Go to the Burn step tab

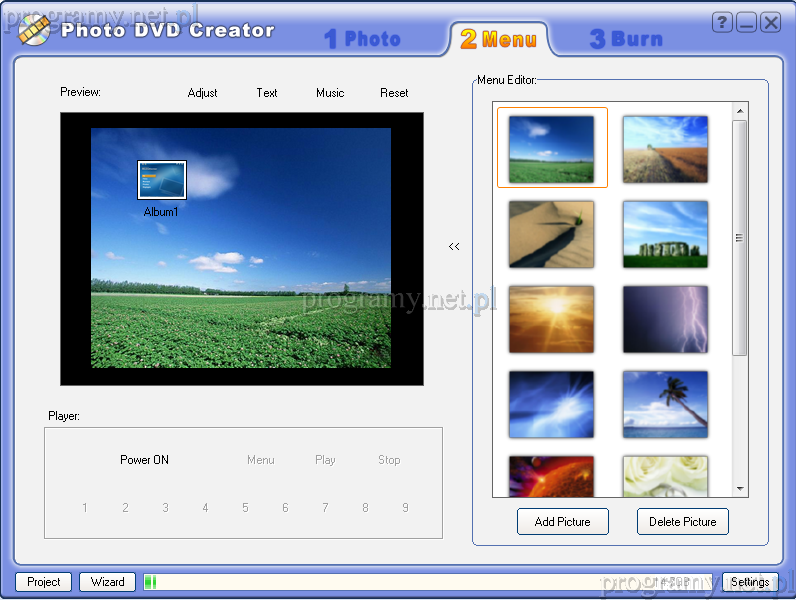point(626,39)
